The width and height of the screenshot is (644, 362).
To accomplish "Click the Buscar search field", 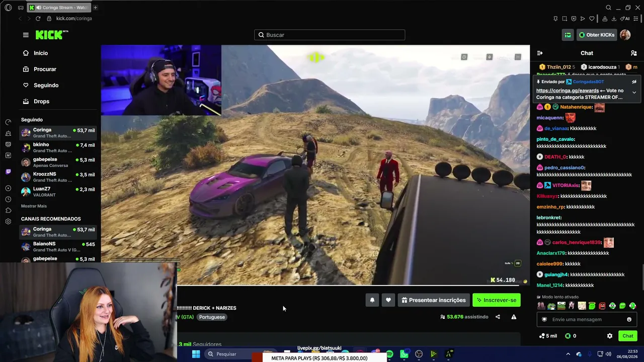I will (x=330, y=35).
